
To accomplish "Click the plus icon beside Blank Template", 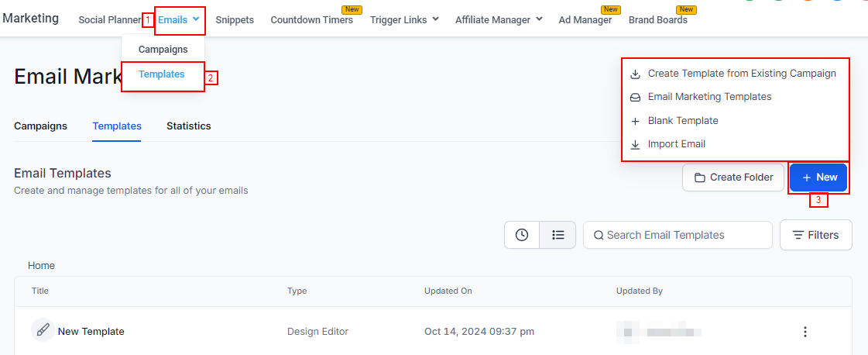I will (636, 121).
